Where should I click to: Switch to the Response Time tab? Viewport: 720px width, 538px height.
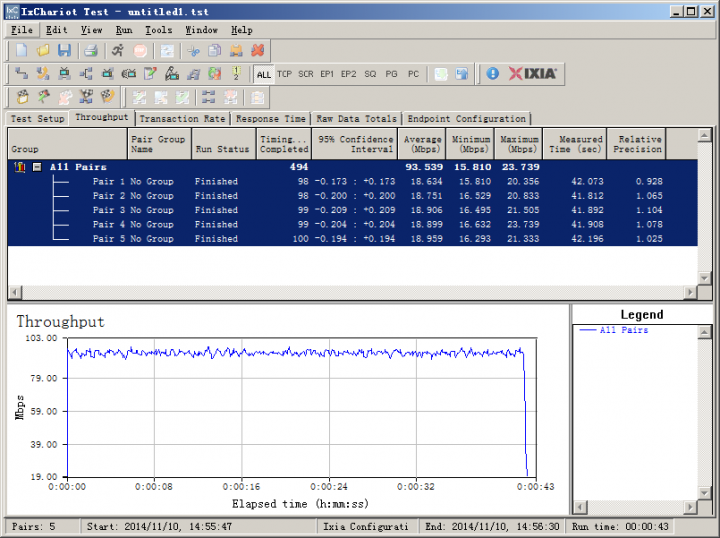270,119
